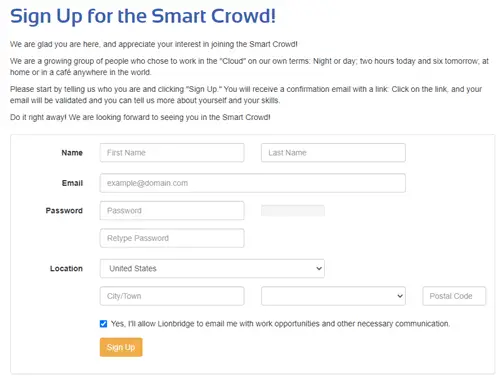Viewport: 500px width, 379px height.
Task: Click the chevron on the state dropdown
Action: [x=400, y=296]
